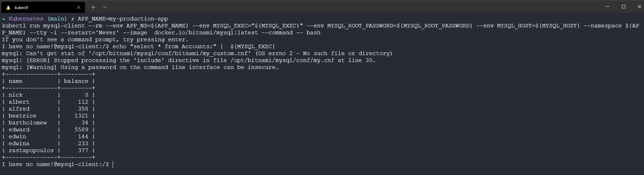The width and height of the screenshot is (644, 175).
Task: Click the "nick" row in the results
Action: [16, 95]
